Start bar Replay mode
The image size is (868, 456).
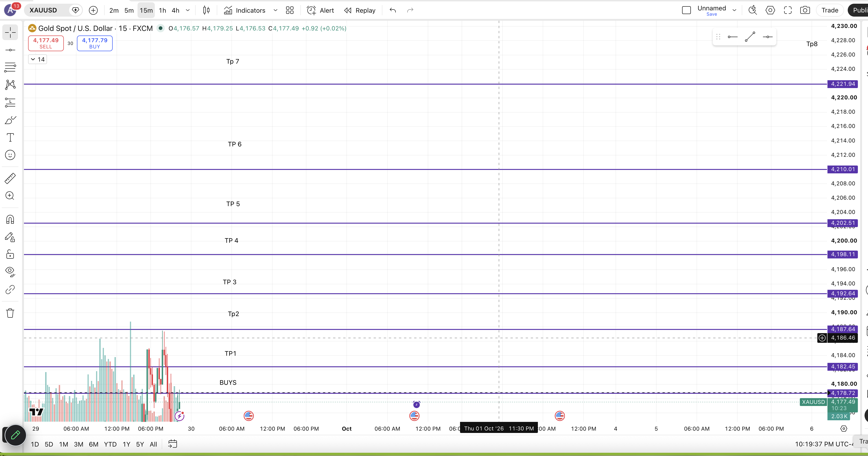pos(360,10)
